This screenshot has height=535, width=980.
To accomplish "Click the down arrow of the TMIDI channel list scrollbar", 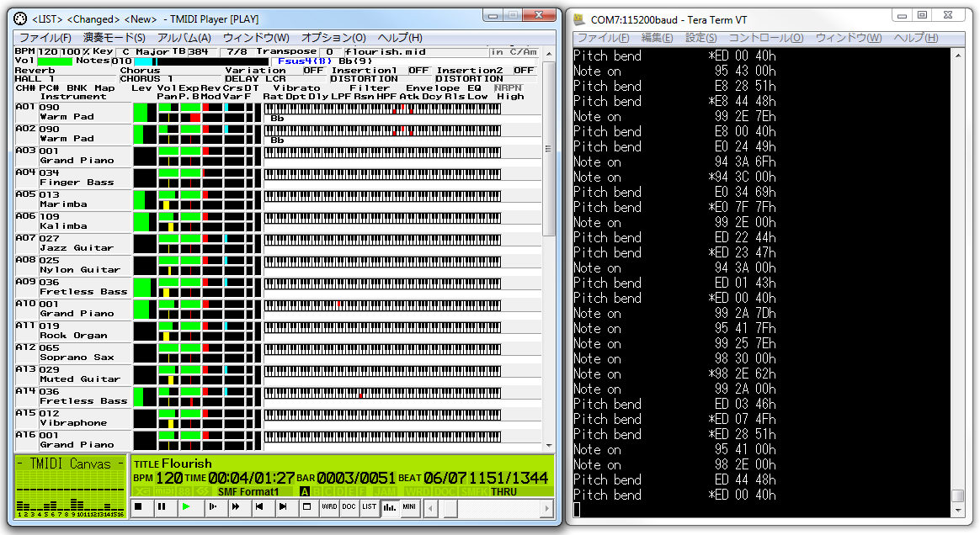I will (549, 446).
